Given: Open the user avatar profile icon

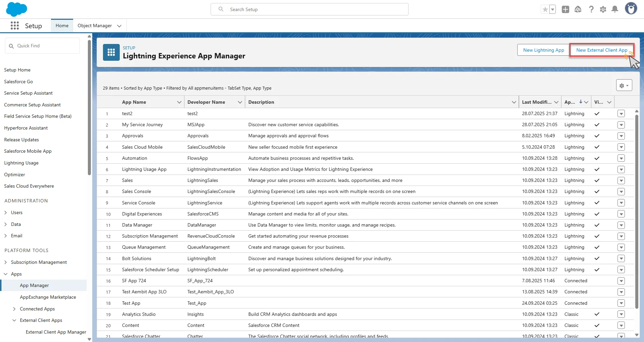Looking at the screenshot, I should pyautogui.click(x=631, y=8).
